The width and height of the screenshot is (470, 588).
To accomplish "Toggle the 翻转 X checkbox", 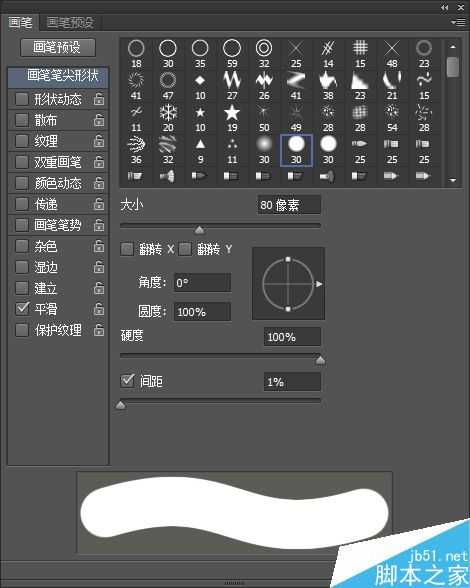I will (x=127, y=249).
